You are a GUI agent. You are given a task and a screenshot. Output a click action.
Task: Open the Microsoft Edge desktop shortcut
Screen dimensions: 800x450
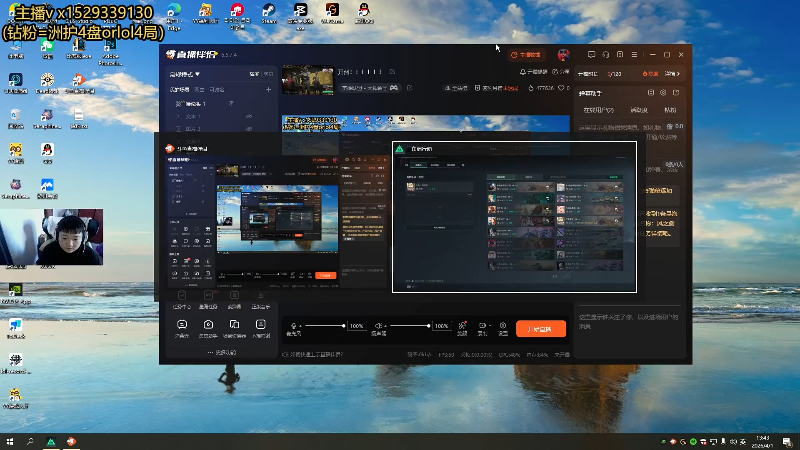pyautogui.click(x=174, y=15)
